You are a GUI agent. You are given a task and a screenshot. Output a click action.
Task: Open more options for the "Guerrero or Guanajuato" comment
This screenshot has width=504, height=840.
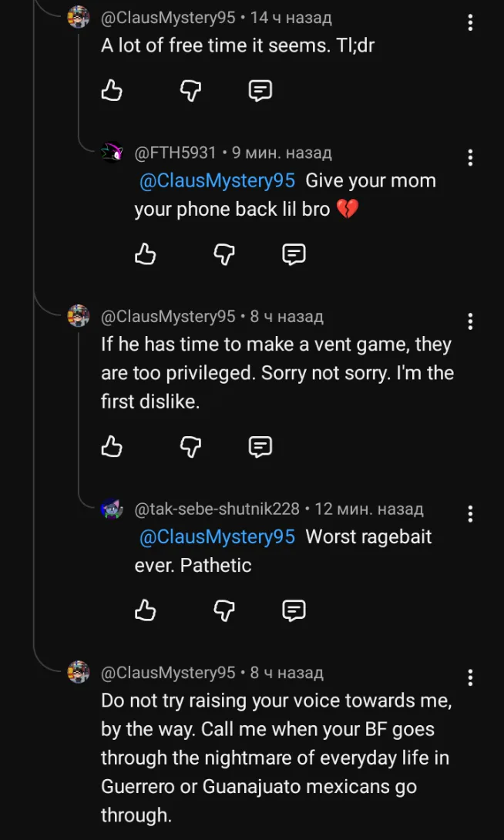coord(470,677)
